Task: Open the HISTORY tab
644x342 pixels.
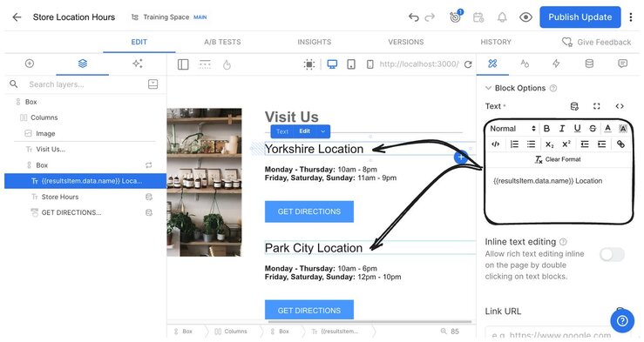Action: point(496,42)
